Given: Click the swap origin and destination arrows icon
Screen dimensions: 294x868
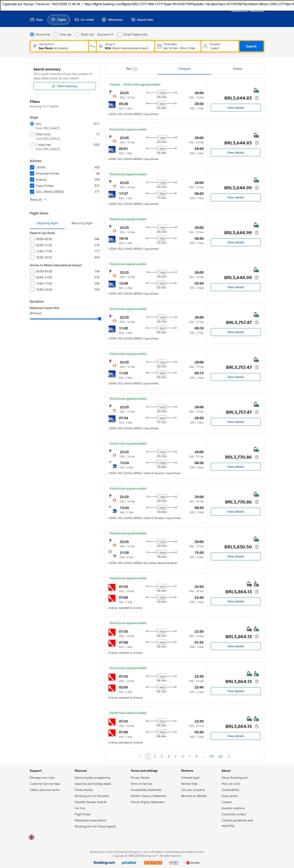Looking at the screenshot, I should (x=92, y=46).
